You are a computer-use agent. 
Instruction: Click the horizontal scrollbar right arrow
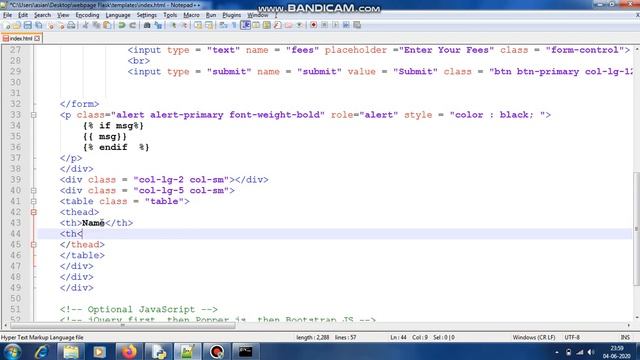(x=629, y=326)
